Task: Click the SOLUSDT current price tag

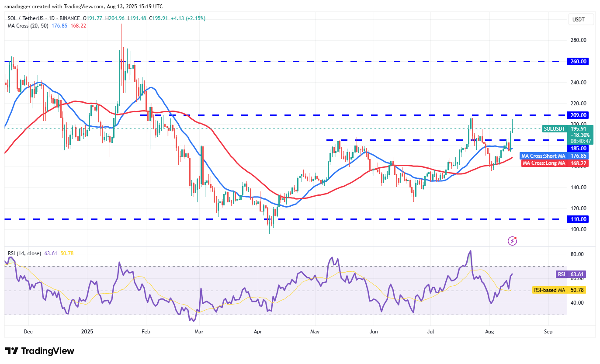Action: (555, 129)
